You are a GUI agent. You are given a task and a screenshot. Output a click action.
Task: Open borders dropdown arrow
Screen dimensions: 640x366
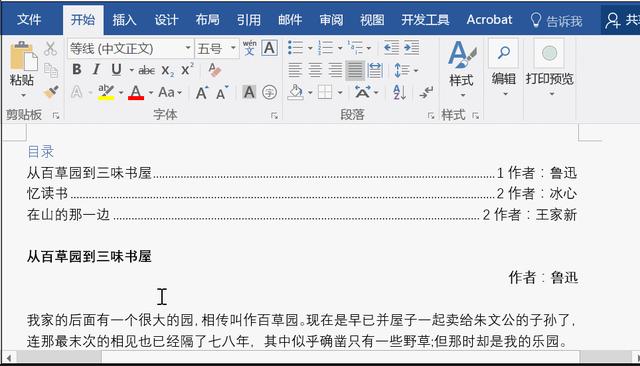[340, 93]
